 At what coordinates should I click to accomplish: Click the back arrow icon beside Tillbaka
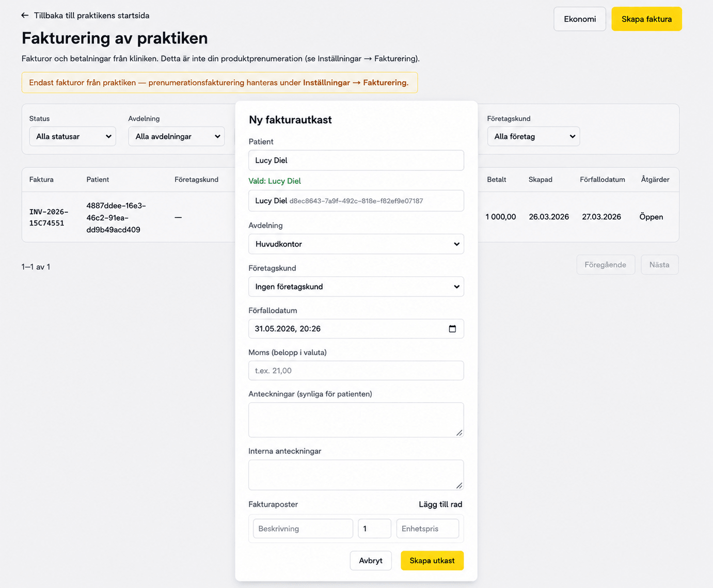(x=25, y=15)
